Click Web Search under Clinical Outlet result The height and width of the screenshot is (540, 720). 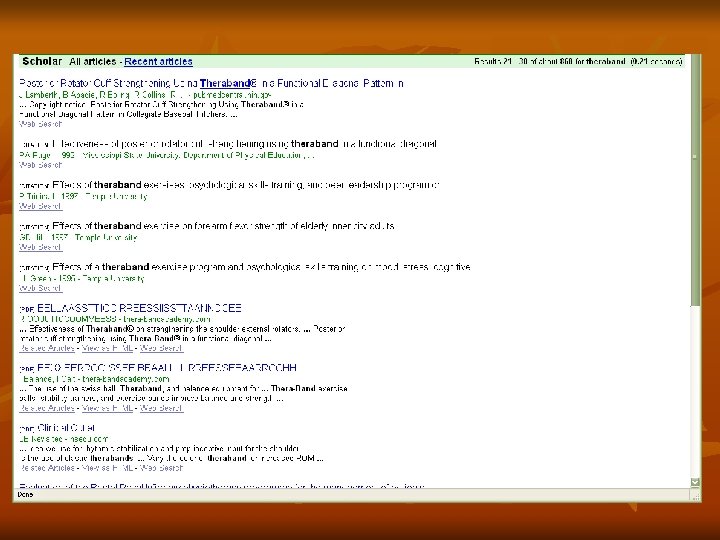pyautogui.click(x=162, y=468)
